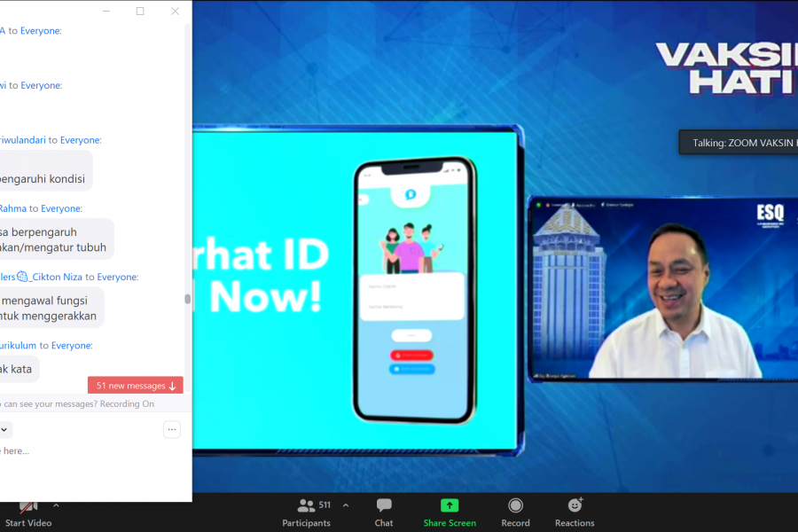Open the Participants list icon
Screen dimensions: 798x532
(306, 505)
